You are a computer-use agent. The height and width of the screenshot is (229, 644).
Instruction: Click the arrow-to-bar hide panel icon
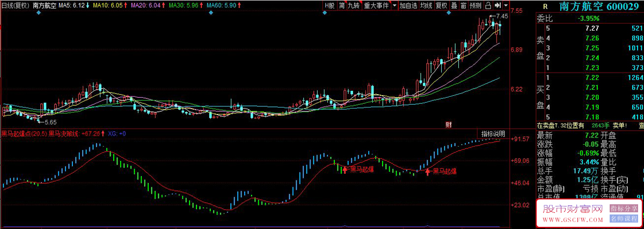click(x=498, y=5)
